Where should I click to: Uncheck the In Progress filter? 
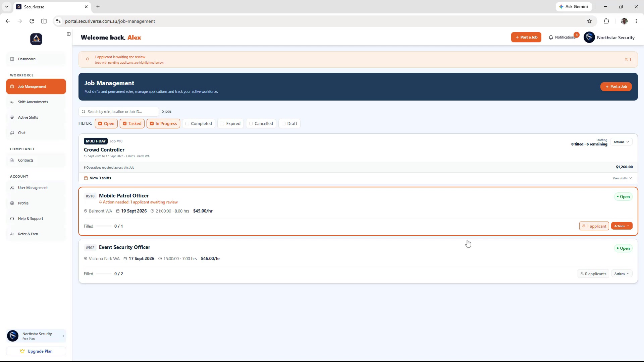(x=163, y=124)
